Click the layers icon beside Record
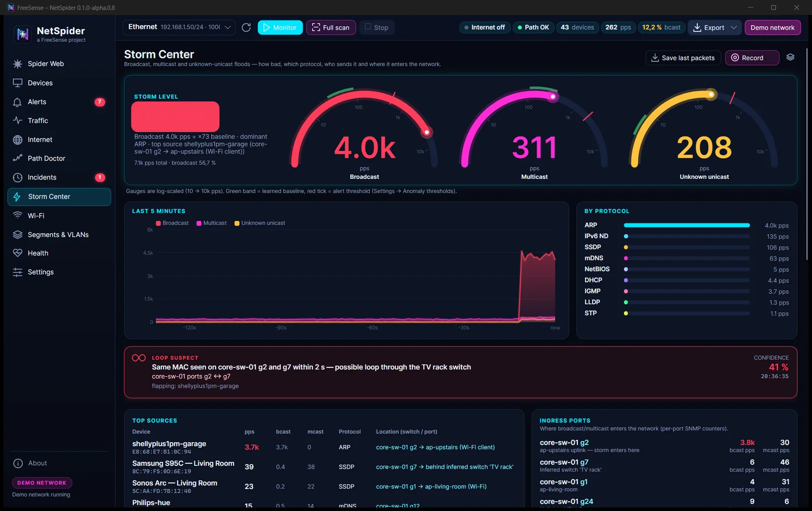The image size is (812, 511). pyautogui.click(x=790, y=57)
